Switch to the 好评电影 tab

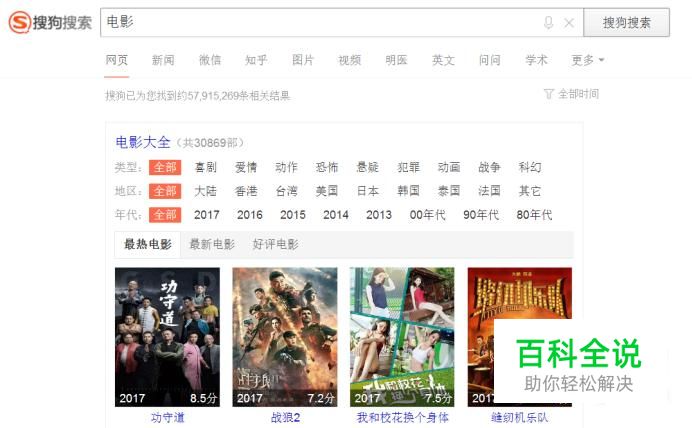point(276,244)
